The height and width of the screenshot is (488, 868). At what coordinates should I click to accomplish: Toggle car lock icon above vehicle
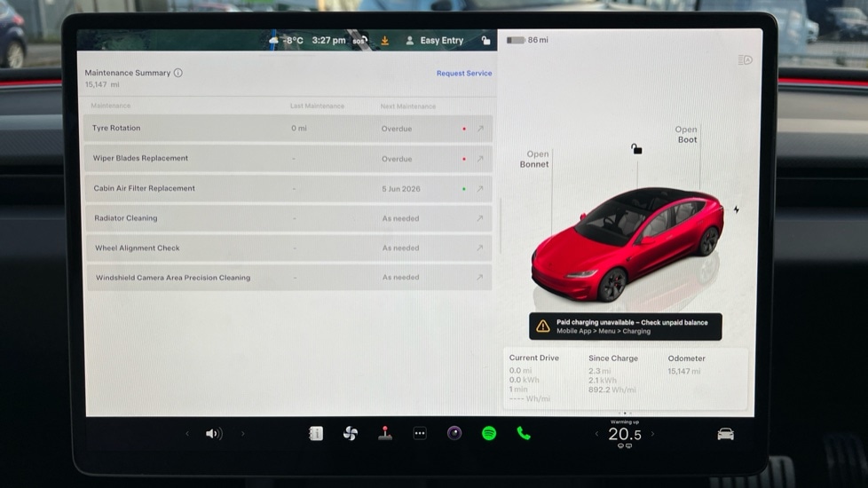pyautogui.click(x=636, y=149)
